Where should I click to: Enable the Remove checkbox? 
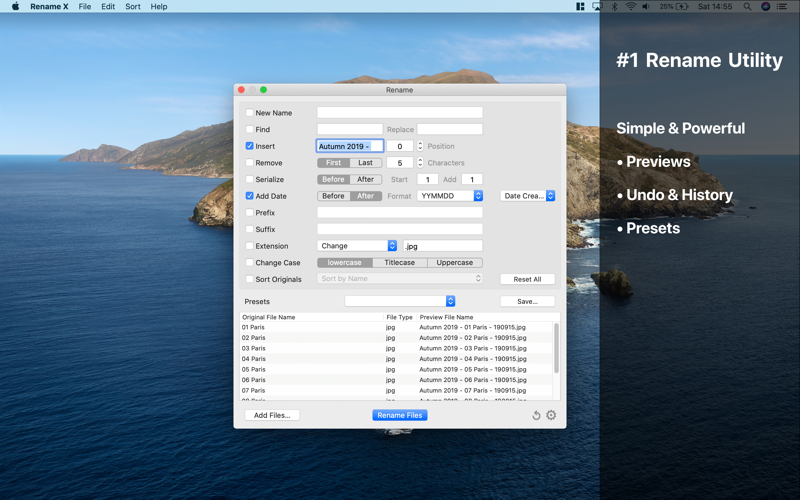coord(249,163)
